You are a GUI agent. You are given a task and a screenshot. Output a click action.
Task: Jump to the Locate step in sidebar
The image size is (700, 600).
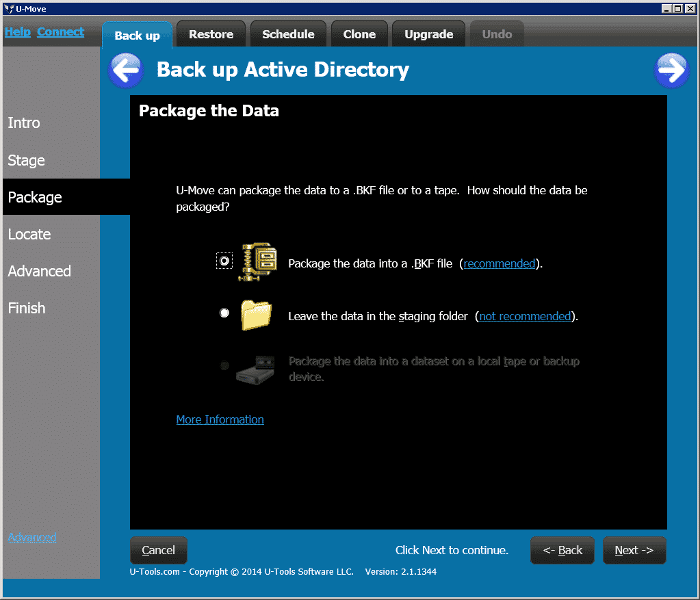(x=29, y=235)
